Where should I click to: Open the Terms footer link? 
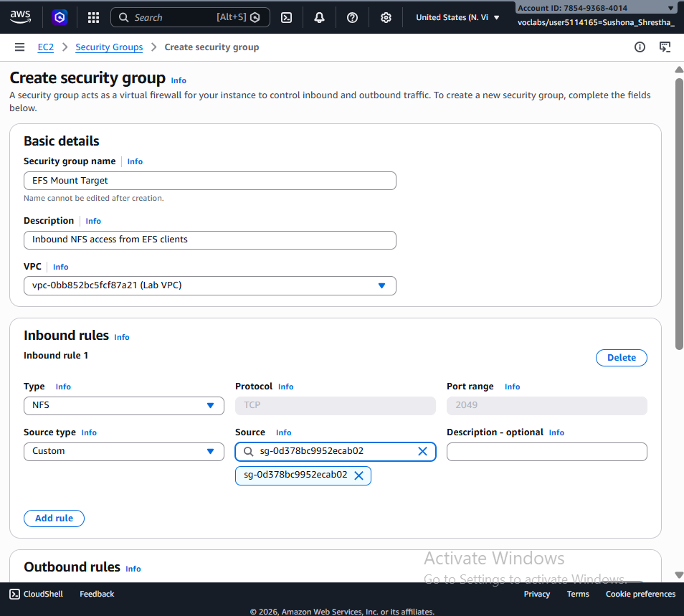(x=578, y=594)
